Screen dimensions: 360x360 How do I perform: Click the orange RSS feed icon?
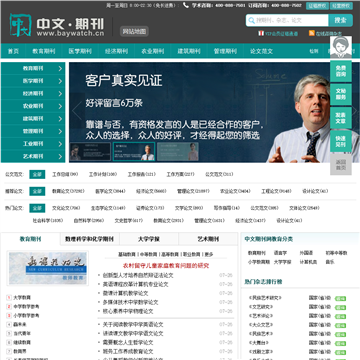click(x=312, y=33)
